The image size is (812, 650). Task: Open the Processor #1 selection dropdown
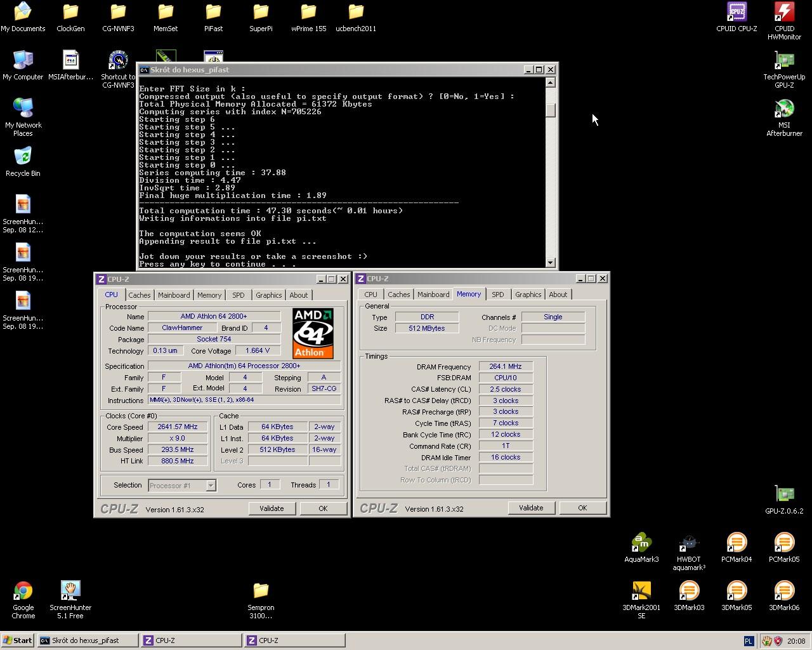coord(182,486)
